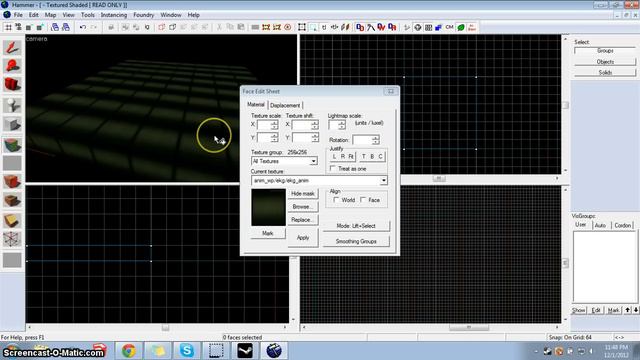Toggle select-by-handles square icon
The width and height of the screenshot is (640, 360).
(302, 27)
